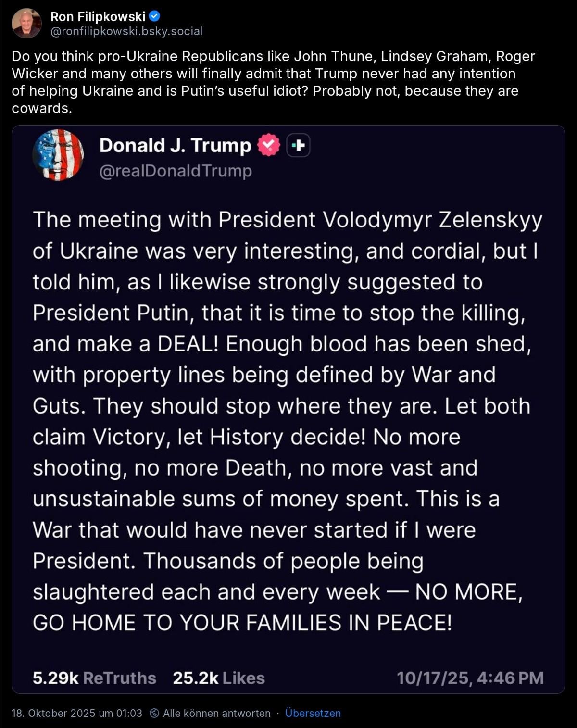Click the line starting 'The meeting with President'

[287, 220]
